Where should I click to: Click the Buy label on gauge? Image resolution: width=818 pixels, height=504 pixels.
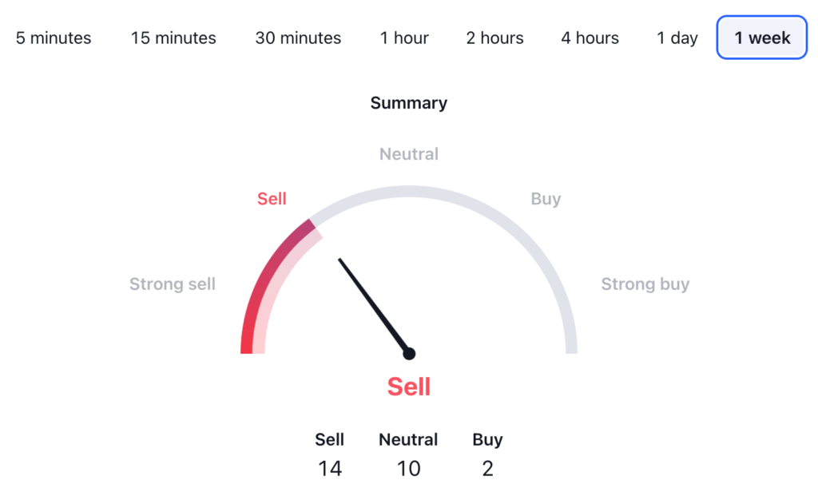[546, 199]
